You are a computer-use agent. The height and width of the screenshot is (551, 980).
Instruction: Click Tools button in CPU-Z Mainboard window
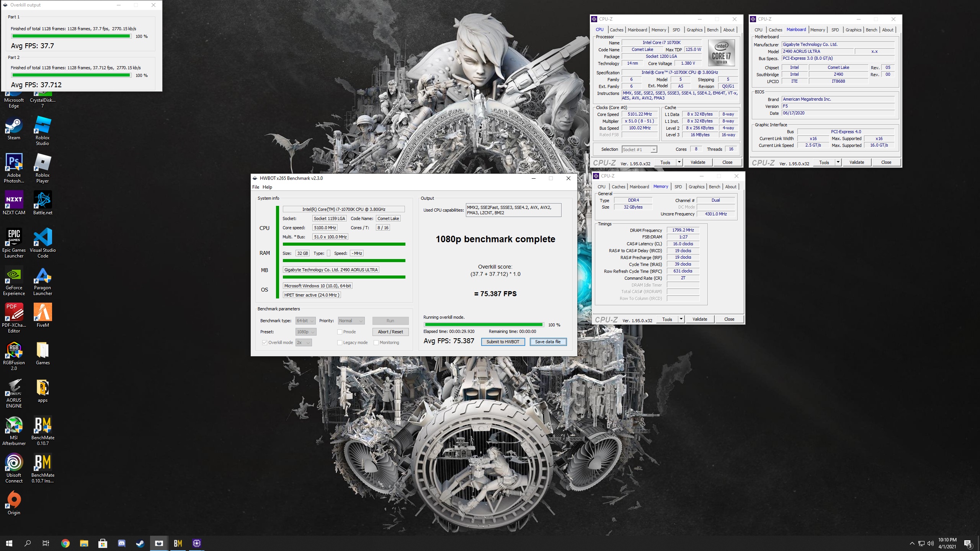[x=824, y=162]
